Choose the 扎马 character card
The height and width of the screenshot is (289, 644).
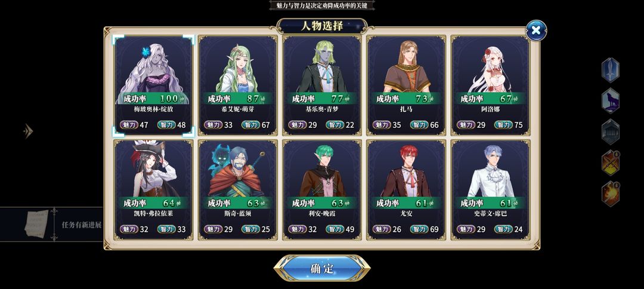(x=406, y=85)
